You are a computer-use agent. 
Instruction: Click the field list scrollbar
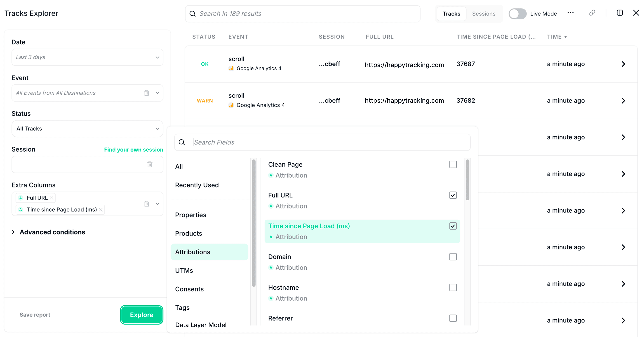click(467, 180)
